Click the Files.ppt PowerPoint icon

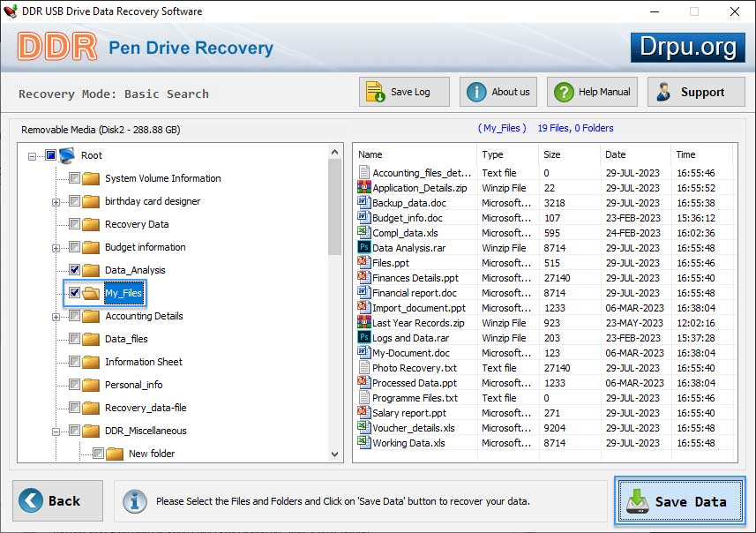[363, 262]
